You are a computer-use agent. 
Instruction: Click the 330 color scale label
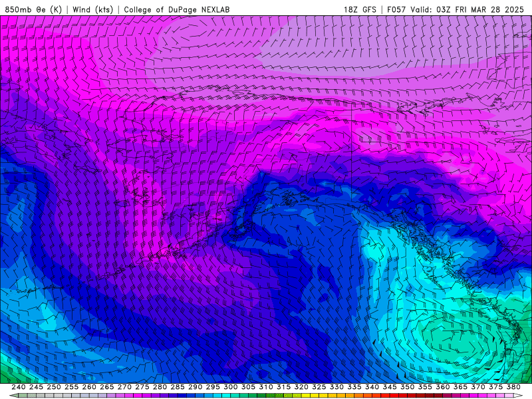(336, 387)
